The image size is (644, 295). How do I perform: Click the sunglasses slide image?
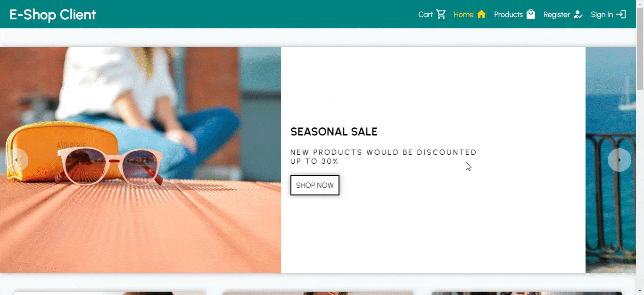pos(140,160)
